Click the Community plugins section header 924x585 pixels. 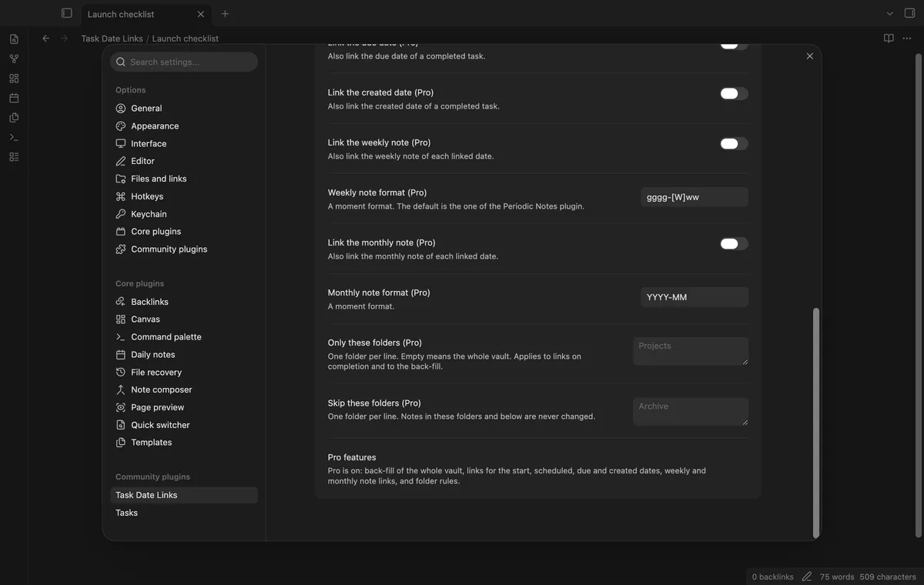[152, 477]
